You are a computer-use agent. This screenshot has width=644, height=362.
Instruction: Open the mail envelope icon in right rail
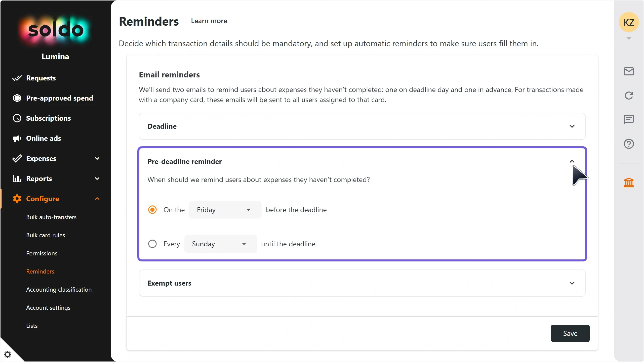coord(629,71)
